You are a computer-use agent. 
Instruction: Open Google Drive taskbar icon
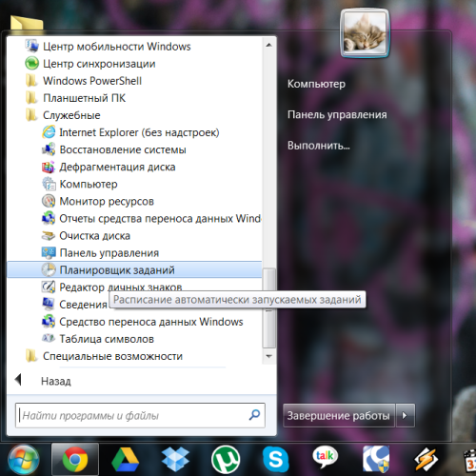126,460
